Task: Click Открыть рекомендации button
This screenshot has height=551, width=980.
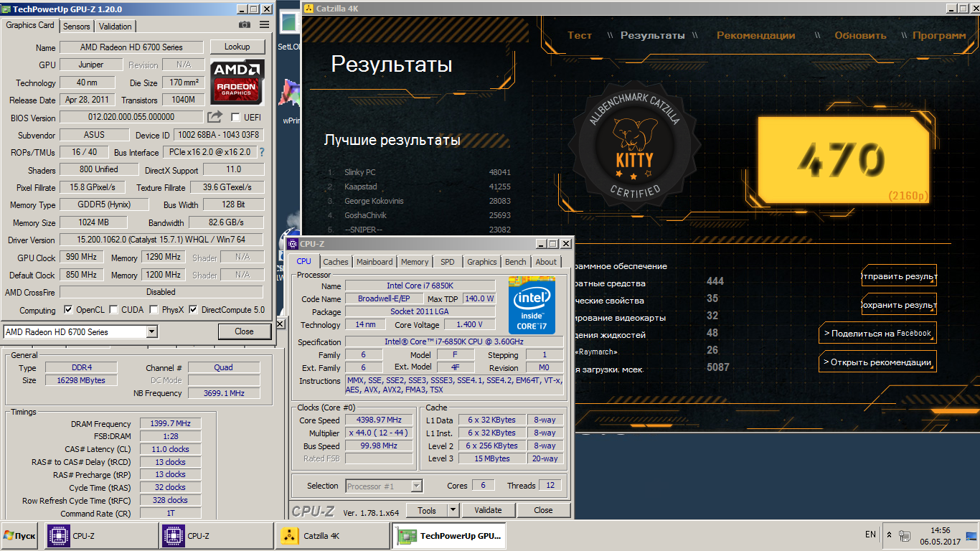Action: (x=877, y=362)
